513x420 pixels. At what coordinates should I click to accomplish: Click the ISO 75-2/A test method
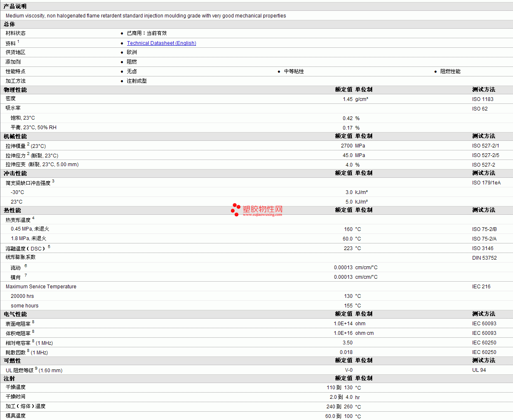point(484,239)
